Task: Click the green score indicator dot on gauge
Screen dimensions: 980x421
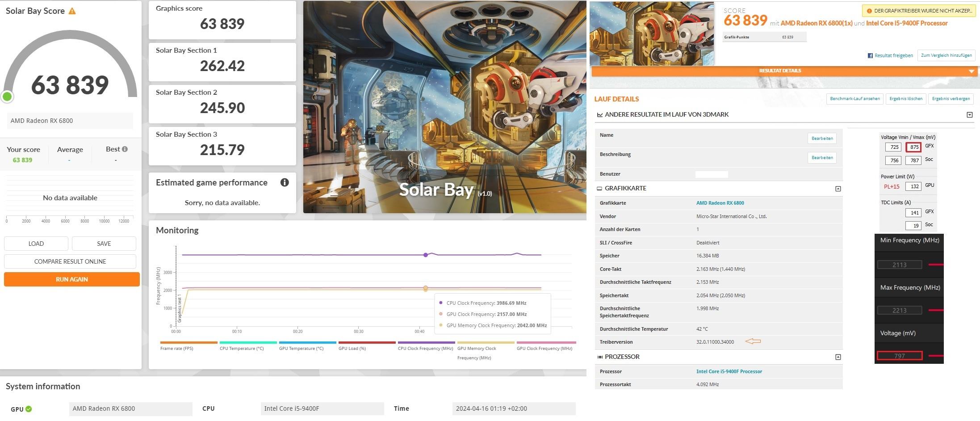Action: click(x=7, y=96)
